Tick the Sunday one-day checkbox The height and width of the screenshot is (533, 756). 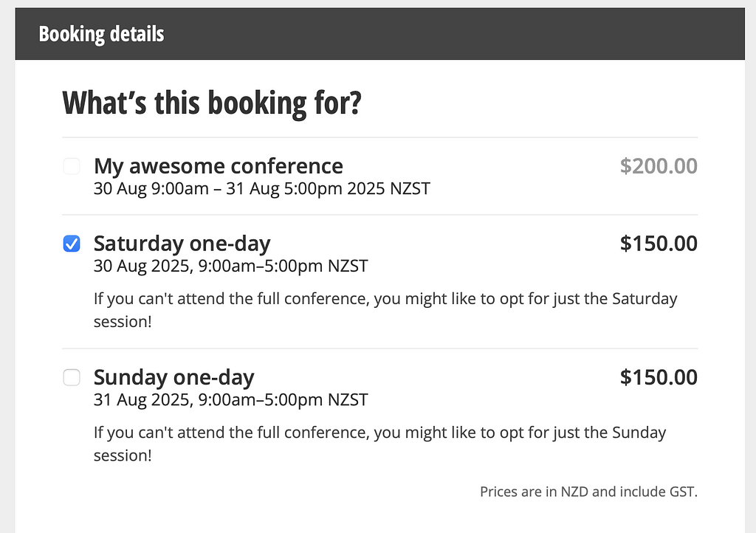[72, 378]
